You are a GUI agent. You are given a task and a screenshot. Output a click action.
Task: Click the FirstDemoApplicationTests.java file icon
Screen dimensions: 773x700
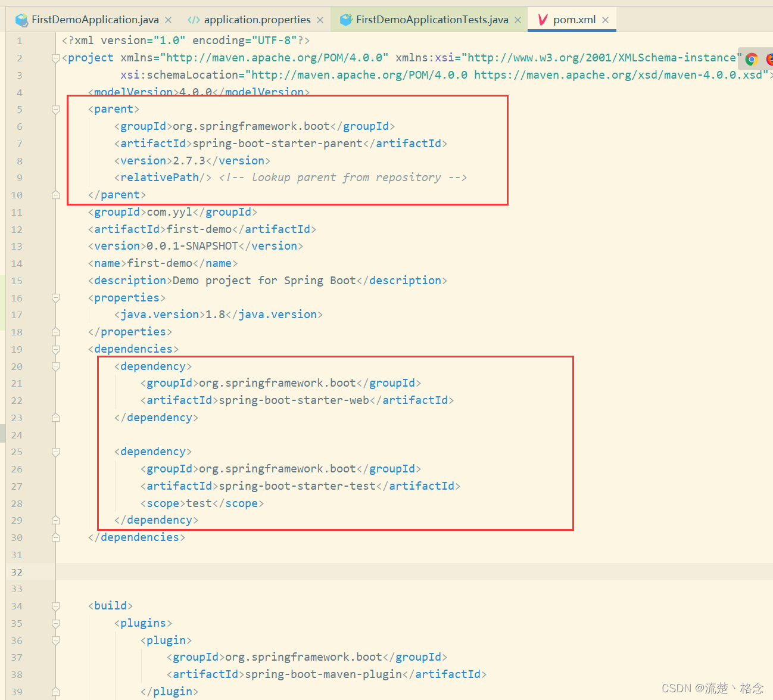346,20
